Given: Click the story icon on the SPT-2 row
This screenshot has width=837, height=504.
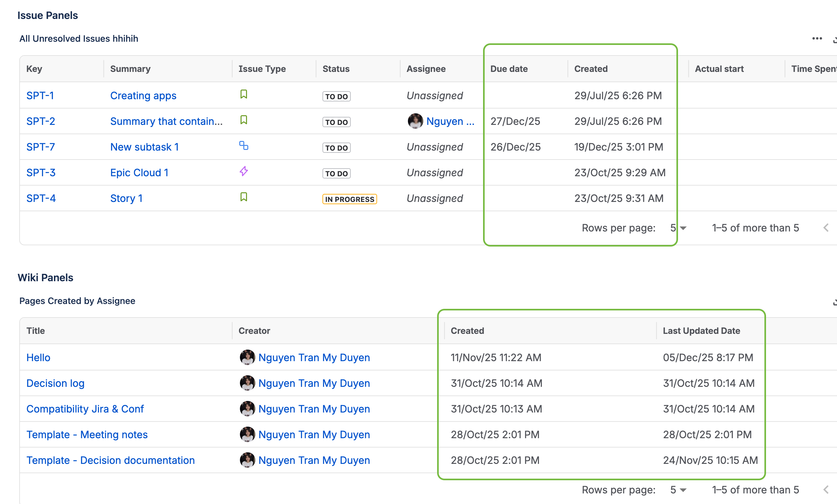Looking at the screenshot, I should click(x=243, y=120).
